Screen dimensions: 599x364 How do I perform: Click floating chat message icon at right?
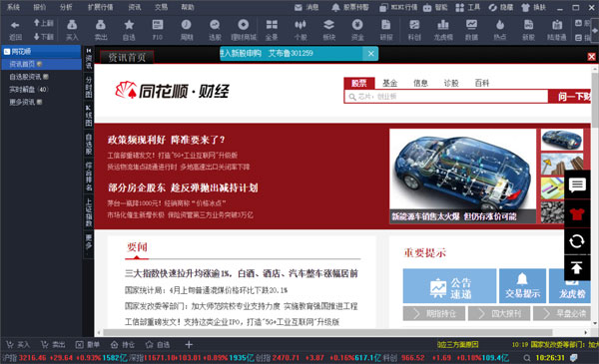tap(577, 185)
